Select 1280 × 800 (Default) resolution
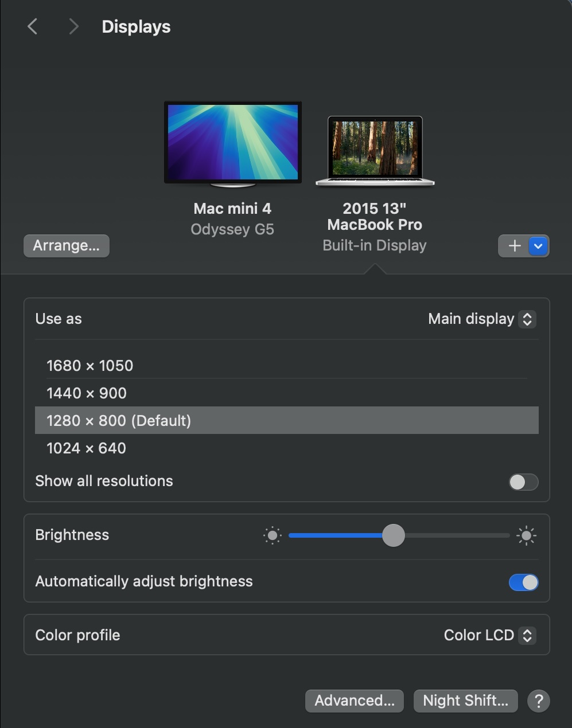The width and height of the screenshot is (572, 728). [287, 420]
